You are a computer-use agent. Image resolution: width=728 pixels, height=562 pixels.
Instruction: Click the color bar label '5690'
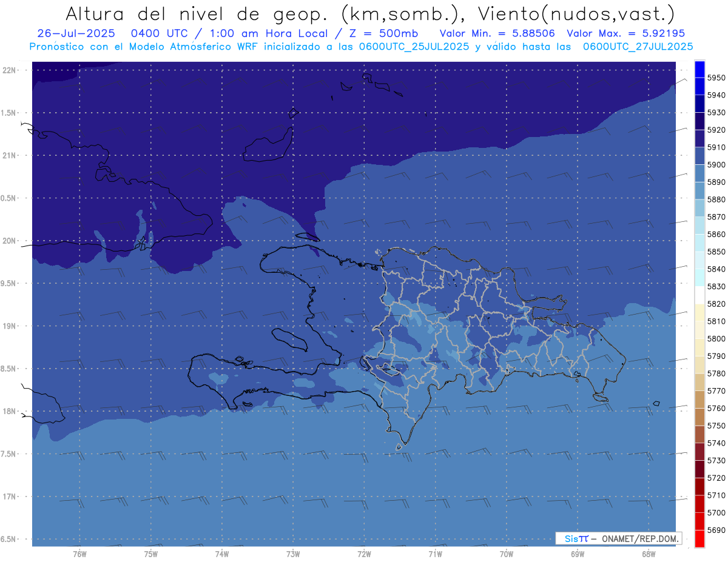pyautogui.click(x=716, y=530)
